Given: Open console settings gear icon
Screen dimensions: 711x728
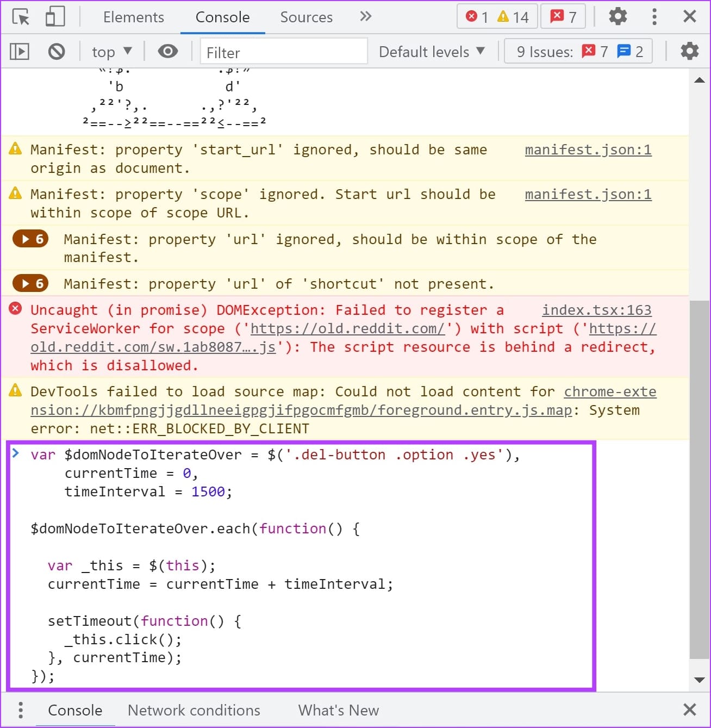Looking at the screenshot, I should click(690, 51).
